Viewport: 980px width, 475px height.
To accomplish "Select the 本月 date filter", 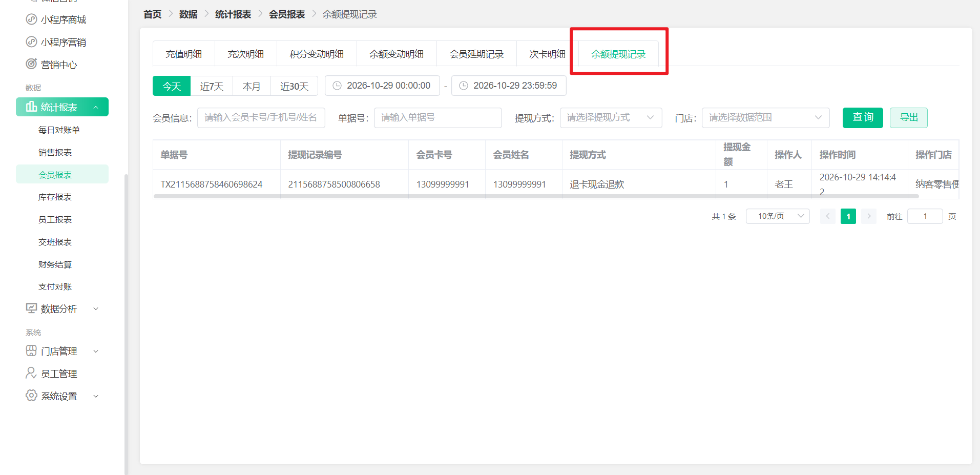I will (252, 86).
